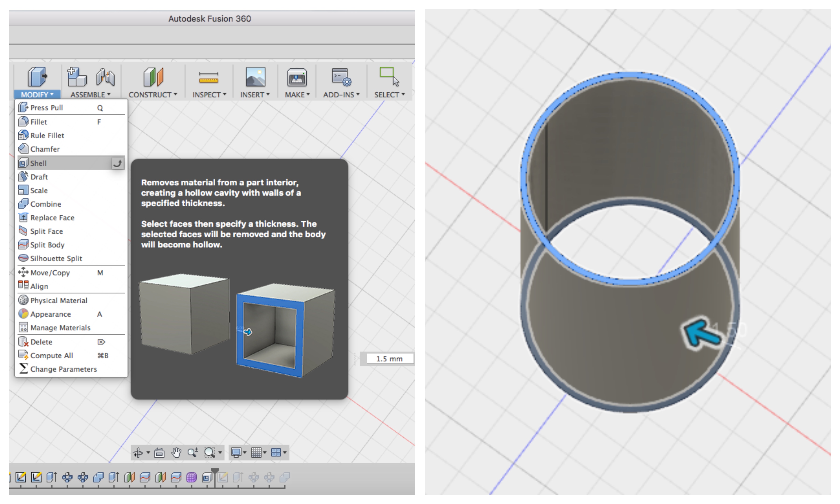Viewport: 840px width, 504px height.
Task: Activate the Pan hand tool
Action: (176, 452)
